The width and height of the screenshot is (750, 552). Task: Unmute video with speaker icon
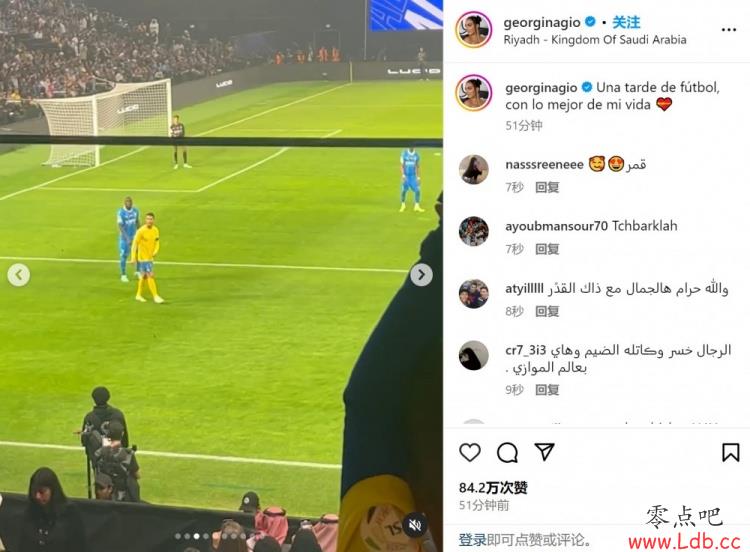[x=414, y=526]
